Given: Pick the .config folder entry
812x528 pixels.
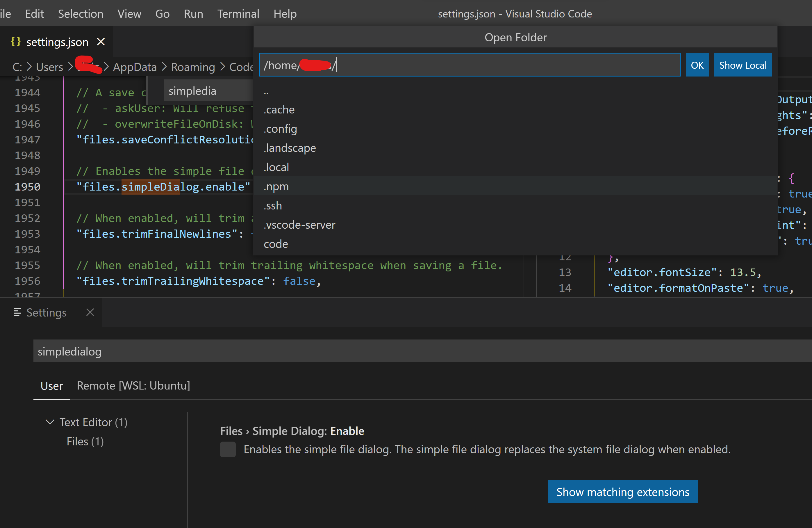Looking at the screenshot, I should (x=515, y=129).
